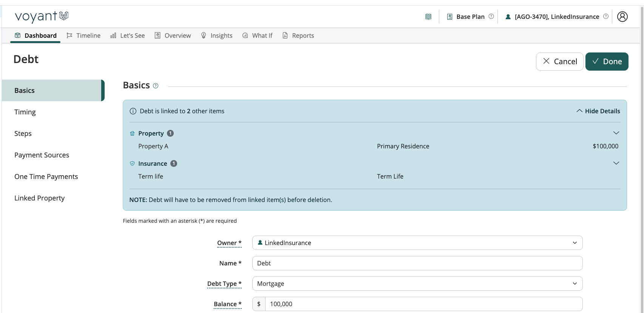The width and height of the screenshot is (644, 313).
Task: Click the Property A linked item
Action: [153, 146]
